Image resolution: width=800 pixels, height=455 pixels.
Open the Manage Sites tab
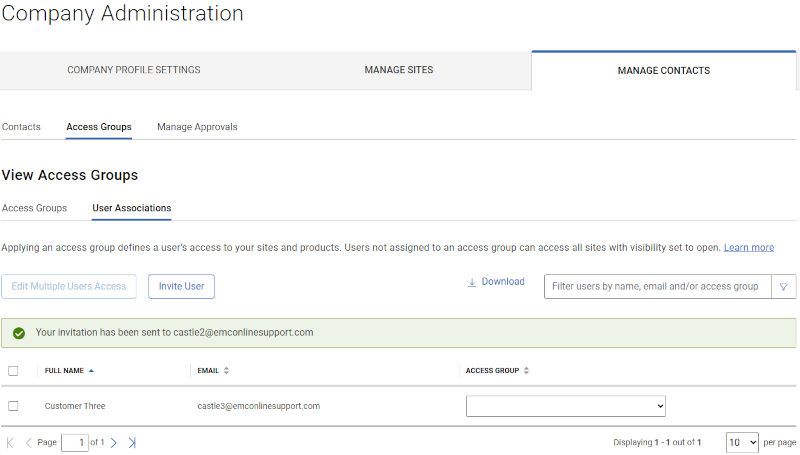pyautogui.click(x=399, y=70)
